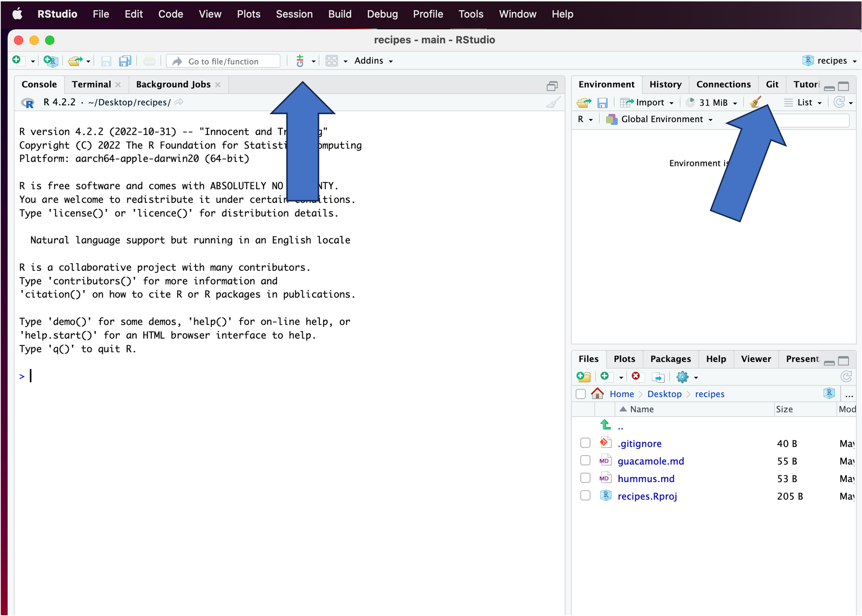Delete selected files using the red X icon

636,377
